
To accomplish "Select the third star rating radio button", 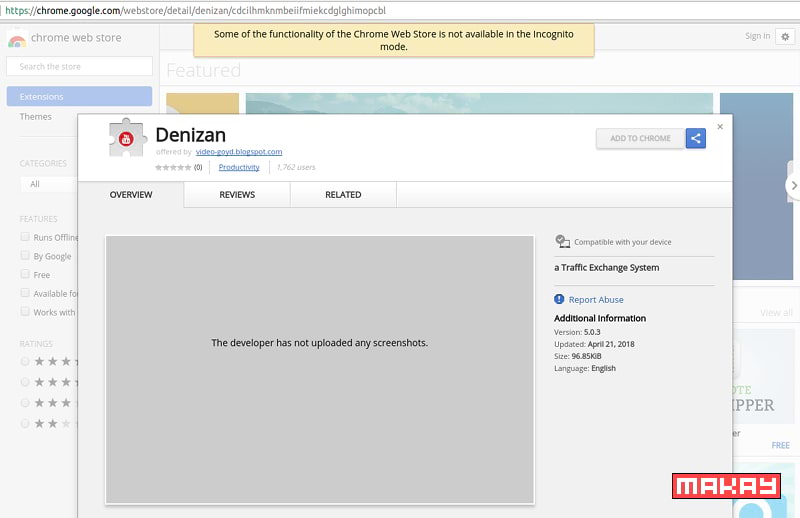I will pyautogui.click(x=24, y=403).
